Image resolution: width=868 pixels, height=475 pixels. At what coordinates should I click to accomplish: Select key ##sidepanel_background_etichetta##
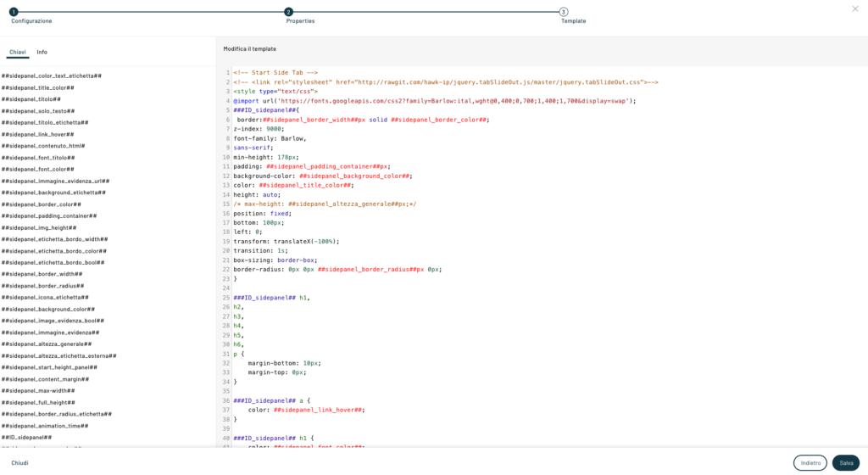[x=53, y=193]
